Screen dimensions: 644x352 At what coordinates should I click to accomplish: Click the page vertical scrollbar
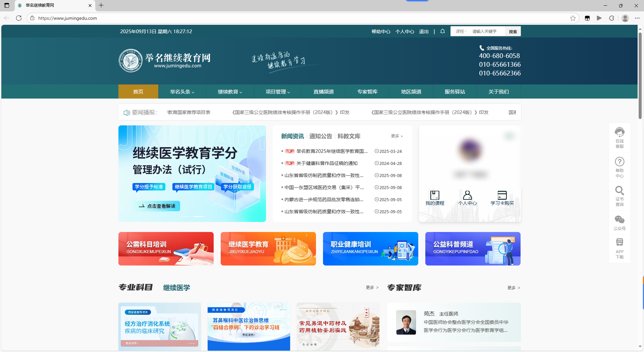tap(640, 75)
